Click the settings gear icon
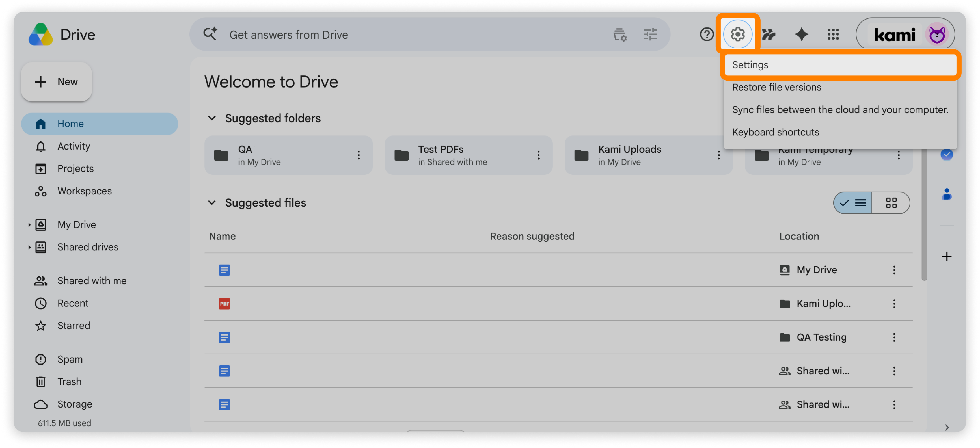The height and width of the screenshot is (448, 980). point(737,34)
